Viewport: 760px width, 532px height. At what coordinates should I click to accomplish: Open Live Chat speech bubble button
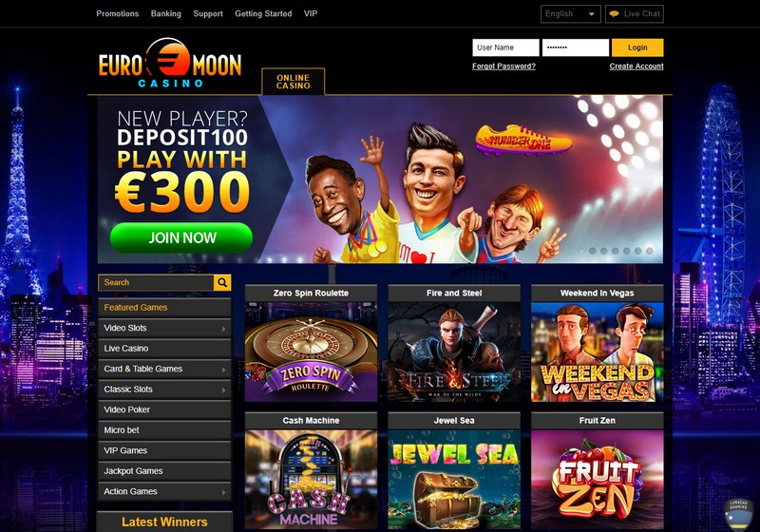635,14
